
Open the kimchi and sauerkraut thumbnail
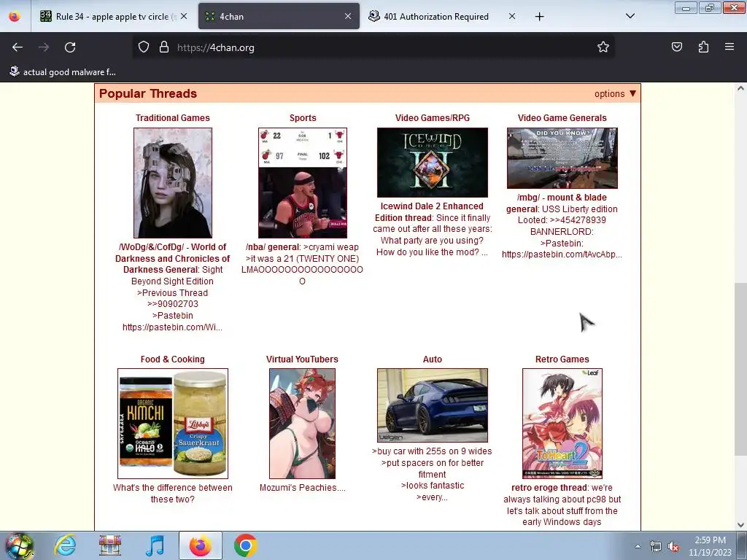coord(172,424)
